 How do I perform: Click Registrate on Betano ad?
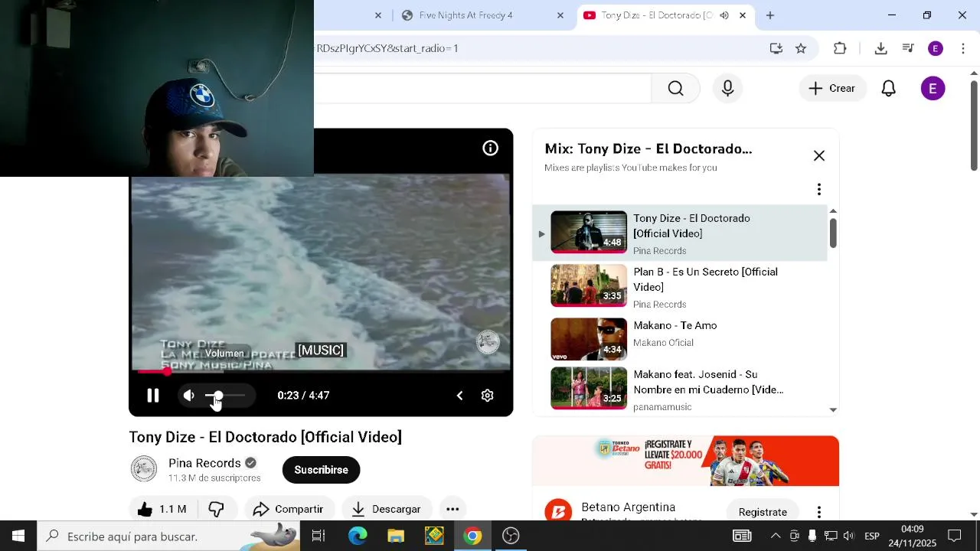tap(763, 512)
